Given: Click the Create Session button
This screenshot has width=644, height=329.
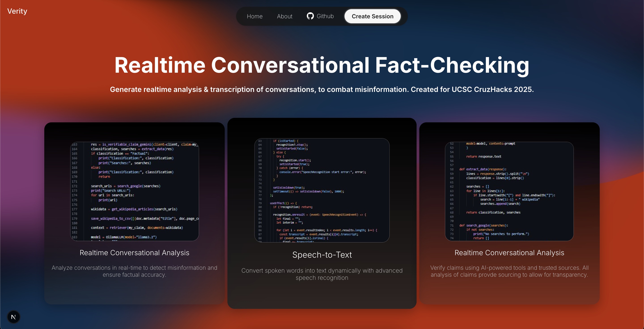Looking at the screenshot, I should (x=372, y=16).
